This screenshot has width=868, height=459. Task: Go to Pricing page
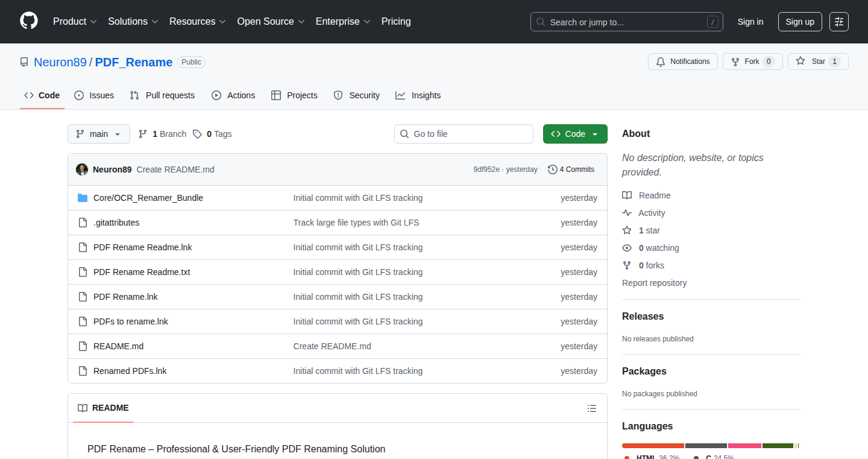pyautogui.click(x=396, y=22)
